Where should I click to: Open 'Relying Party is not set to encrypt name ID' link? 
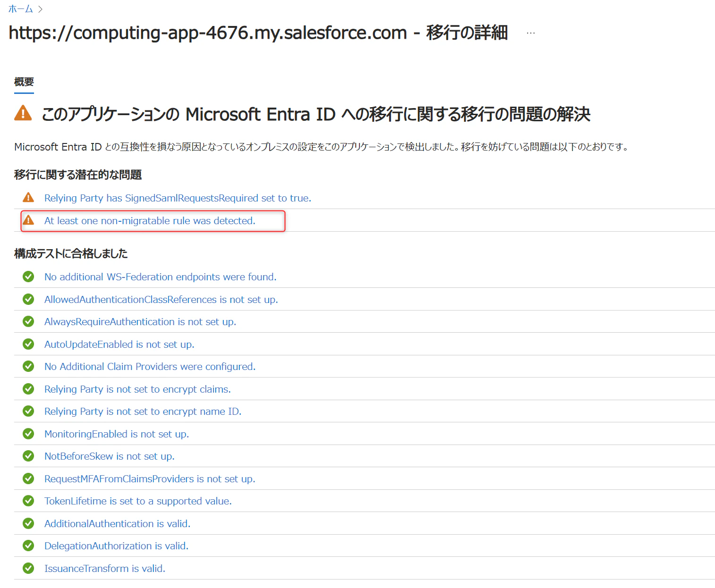click(x=143, y=412)
